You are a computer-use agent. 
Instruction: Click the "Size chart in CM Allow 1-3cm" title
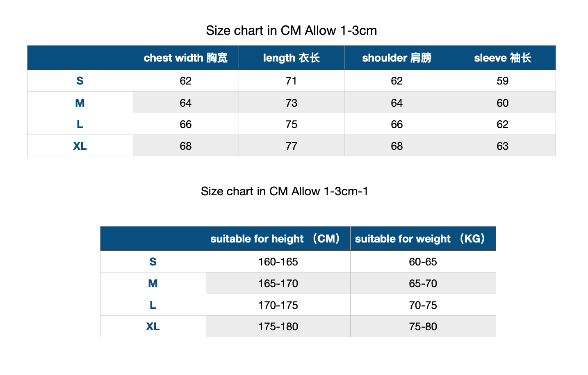coord(291,31)
